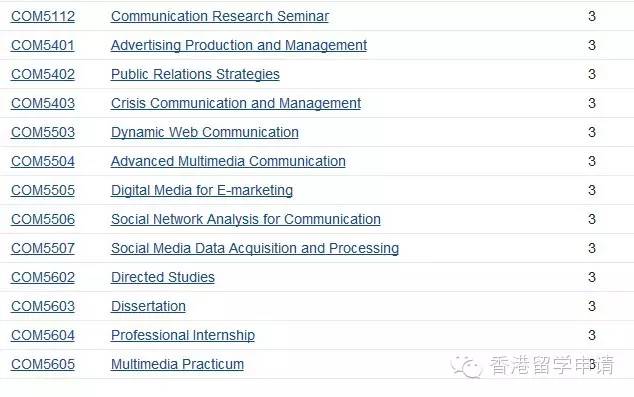Click the COM5504 course code
This screenshot has width=634, height=397.
(43, 162)
